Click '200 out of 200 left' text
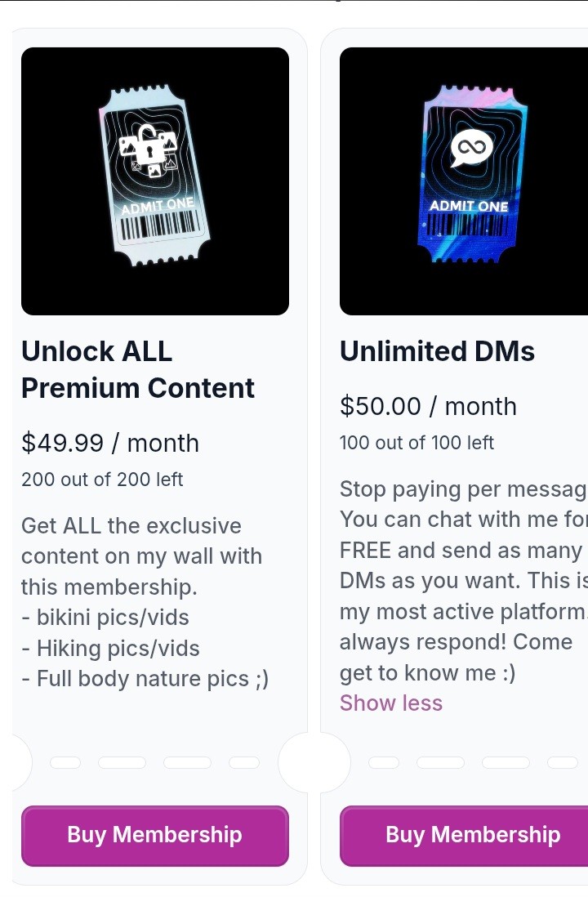Viewport: 588px width, 897px height. coord(102,480)
